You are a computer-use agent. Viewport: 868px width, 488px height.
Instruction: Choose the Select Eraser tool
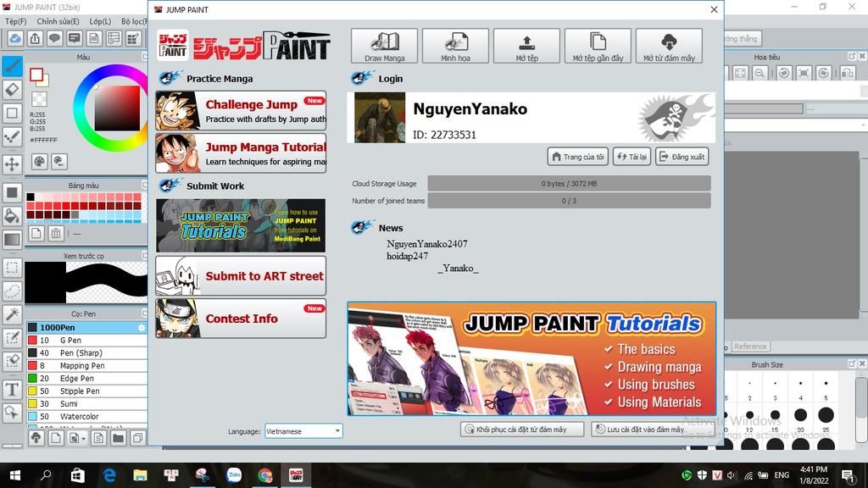pyautogui.click(x=12, y=361)
